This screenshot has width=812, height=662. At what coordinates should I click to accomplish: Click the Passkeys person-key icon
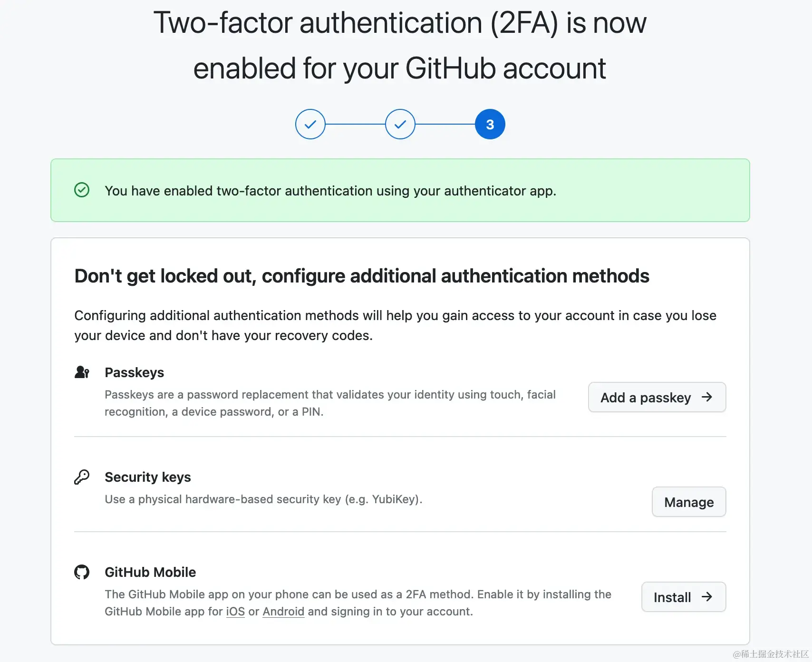(82, 372)
